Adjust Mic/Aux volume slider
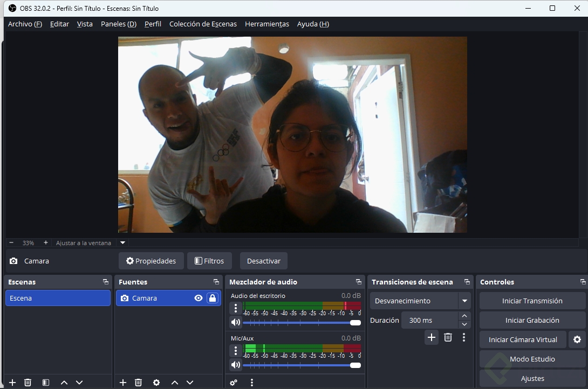588x389 pixels. coord(302,365)
